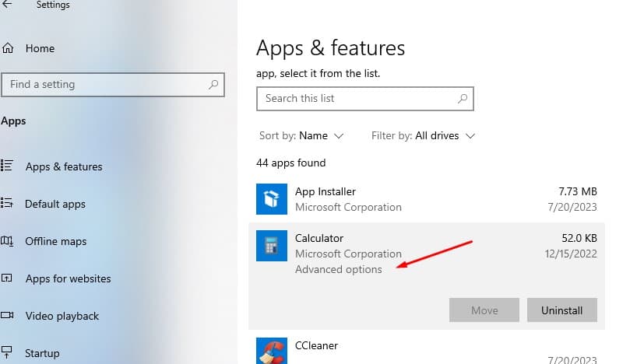The width and height of the screenshot is (630, 364).
Task: Click the back arrow in Settings
Action: (7, 5)
